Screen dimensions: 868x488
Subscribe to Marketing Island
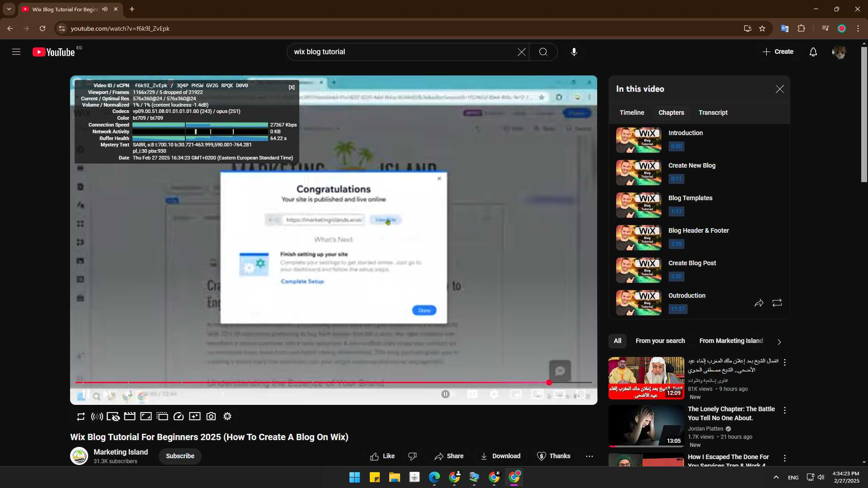180,456
